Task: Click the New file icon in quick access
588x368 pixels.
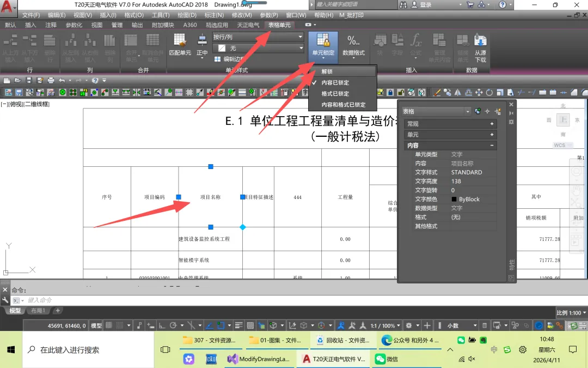Action: click(7, 80)
